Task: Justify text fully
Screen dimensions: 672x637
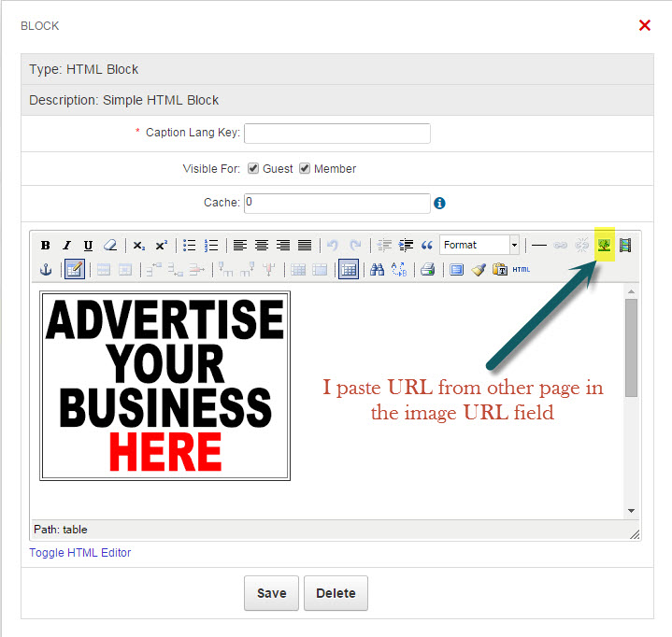Action: click(x=305, y=246)
